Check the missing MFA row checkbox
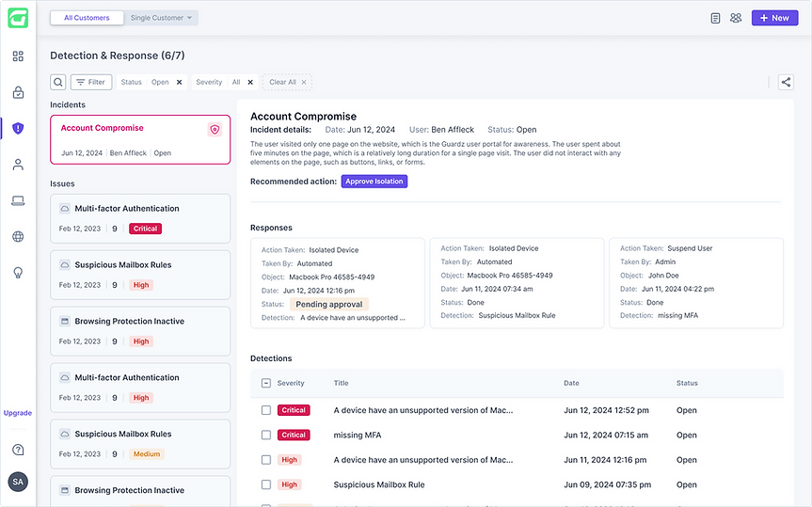 [266, 436]
